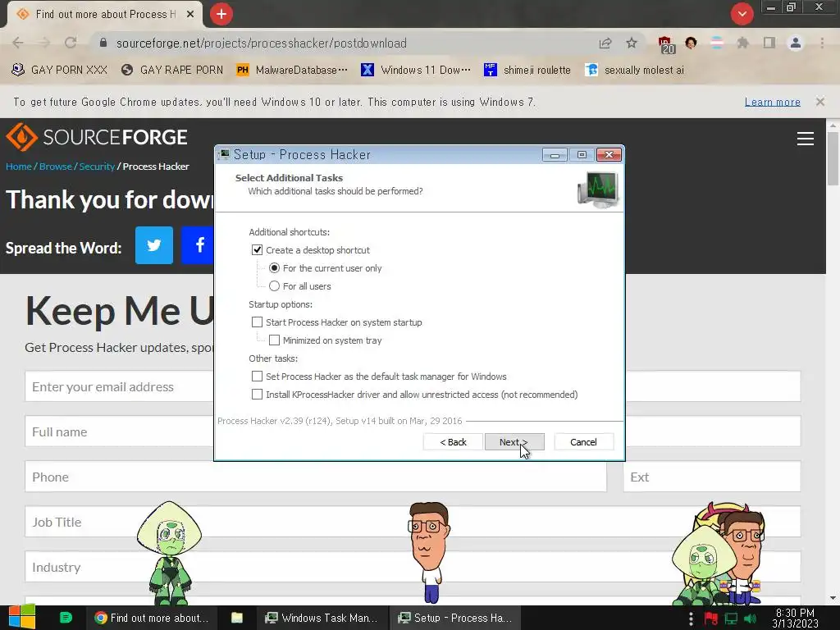Open a new tab with the red plus button
Viewport: 840px width, 630px height.
[221, 14]
